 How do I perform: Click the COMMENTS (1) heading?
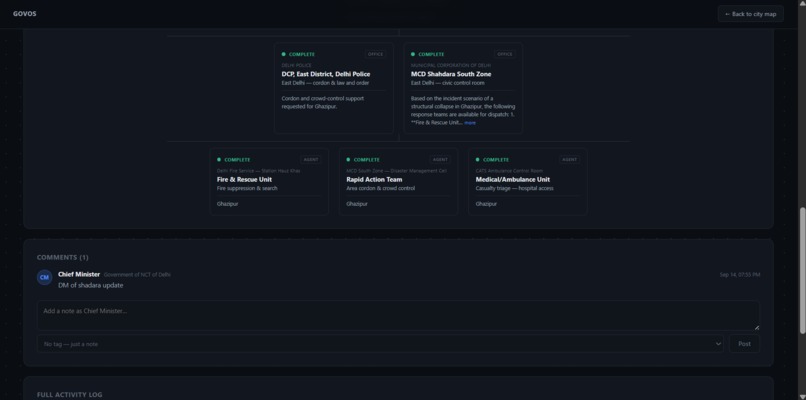click(x=63, y=257)
